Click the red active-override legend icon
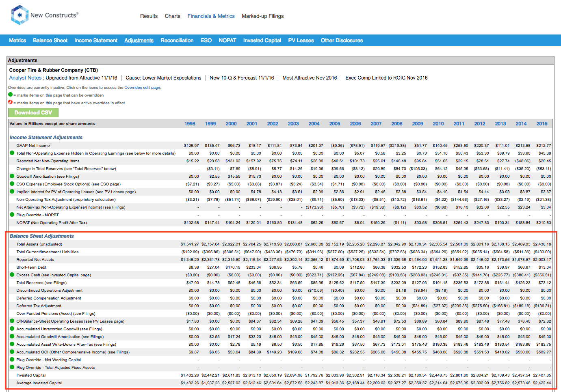 tap(11, 102)
